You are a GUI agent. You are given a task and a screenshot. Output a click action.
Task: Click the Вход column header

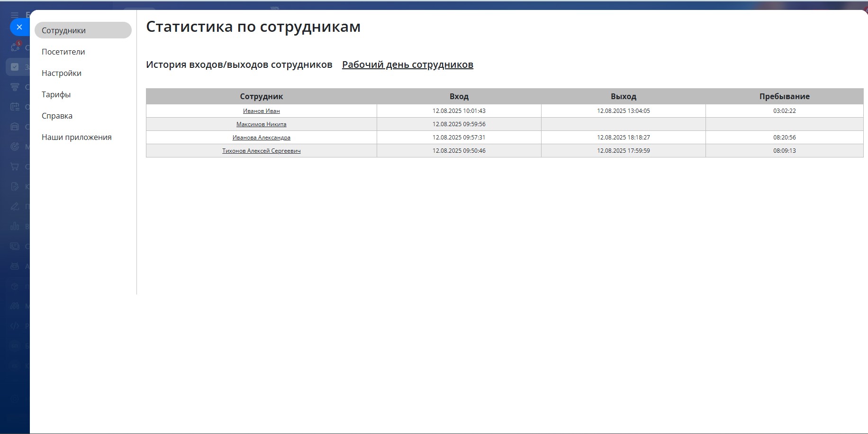[459, 96]
